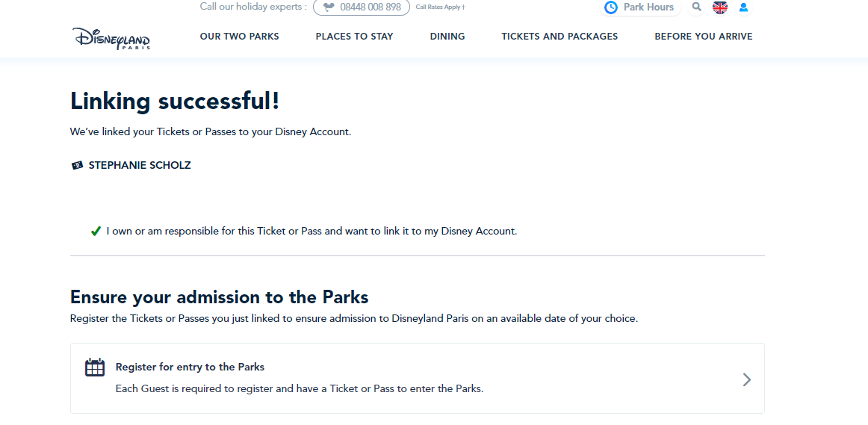868x425 pixels.
Task: Open the user account profile icon
Action: pyautogui.click(x=743, y=7)
